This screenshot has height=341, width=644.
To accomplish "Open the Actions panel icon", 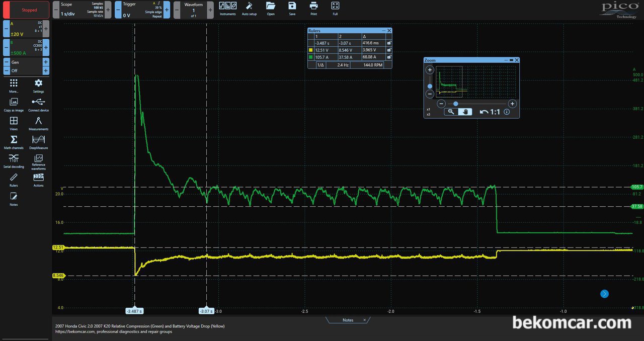I will (38, 179).
